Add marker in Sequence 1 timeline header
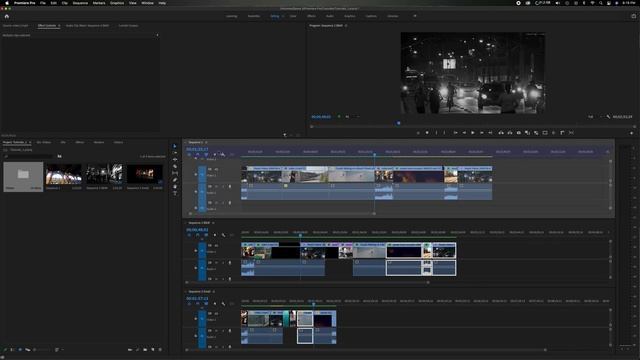640x360 pixels. (x=215, y=155)
